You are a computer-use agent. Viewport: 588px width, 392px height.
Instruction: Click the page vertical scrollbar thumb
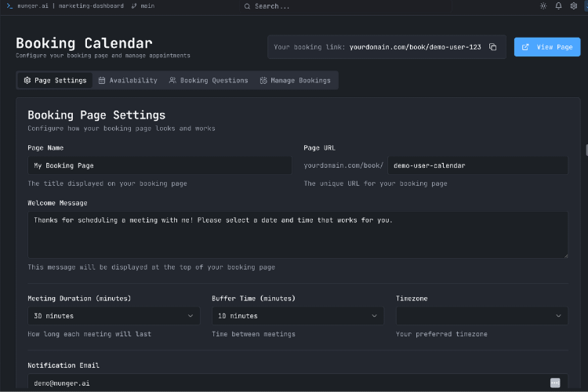tap(586, 150)
